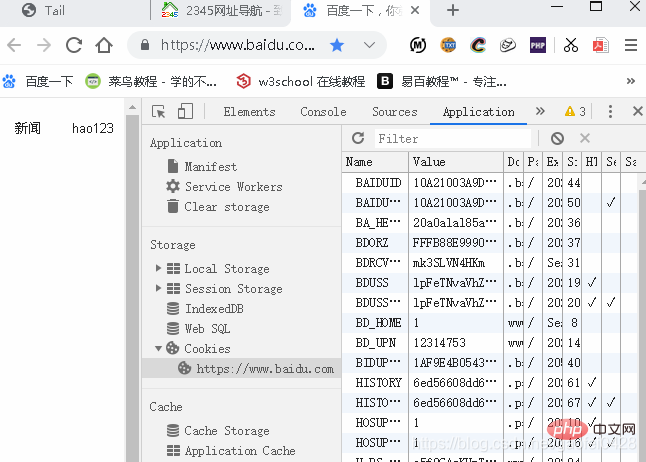Click the circled M extension icon
Viewport: 646px width, 462px height.
click(x=418, y=45)
